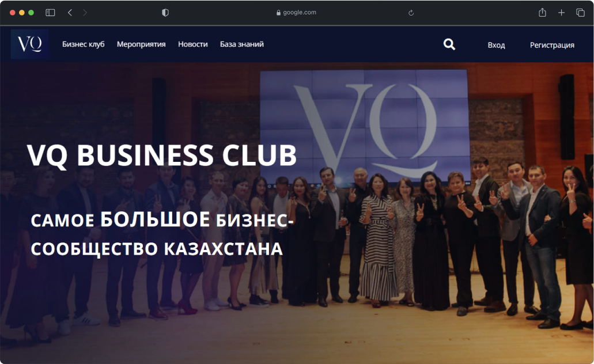The image size is (594, 364).
Task: Focus the google.com address bar
Action: click(x=296, y=13)
